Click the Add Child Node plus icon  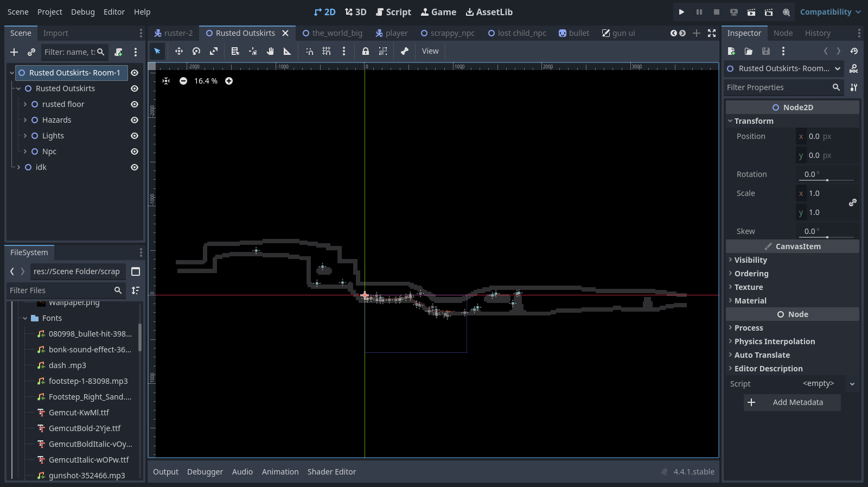(x=14, y=52)
